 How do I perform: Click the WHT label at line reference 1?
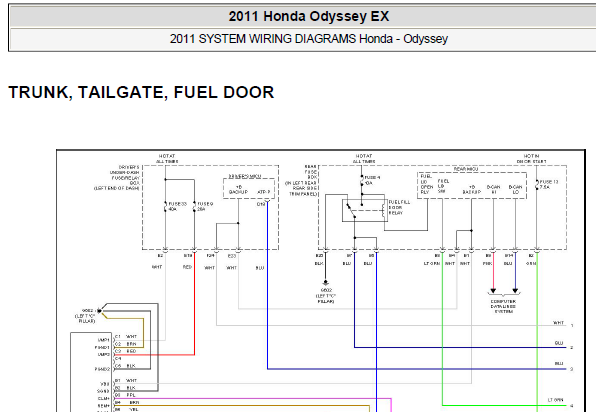point(558,323)
